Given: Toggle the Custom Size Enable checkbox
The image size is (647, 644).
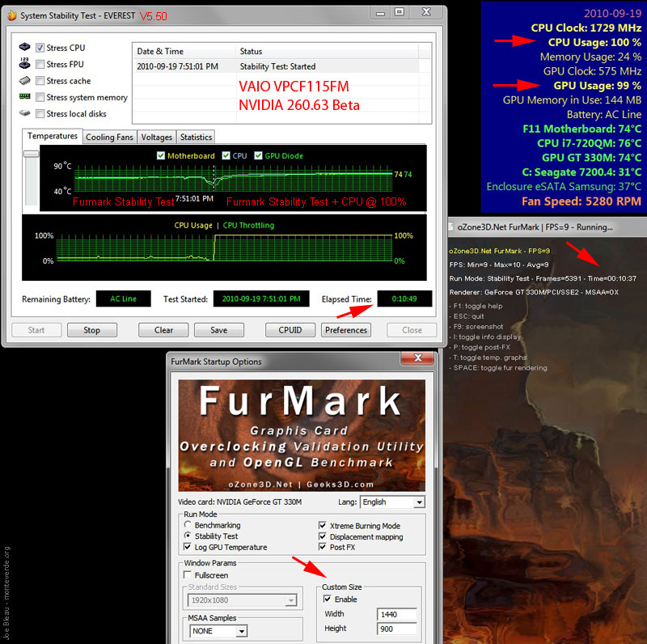Looking at the screenshot, I should pyautogui.click(x=328, y=599).
